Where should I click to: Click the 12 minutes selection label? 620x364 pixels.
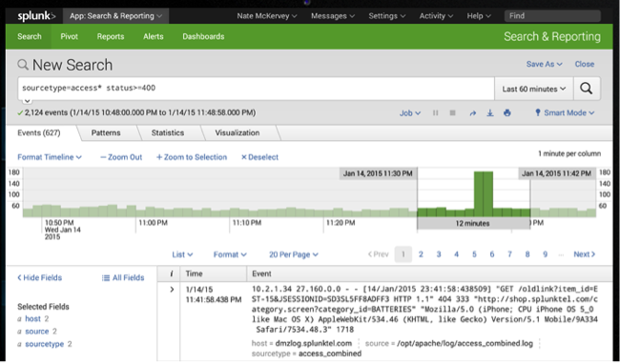472,224
